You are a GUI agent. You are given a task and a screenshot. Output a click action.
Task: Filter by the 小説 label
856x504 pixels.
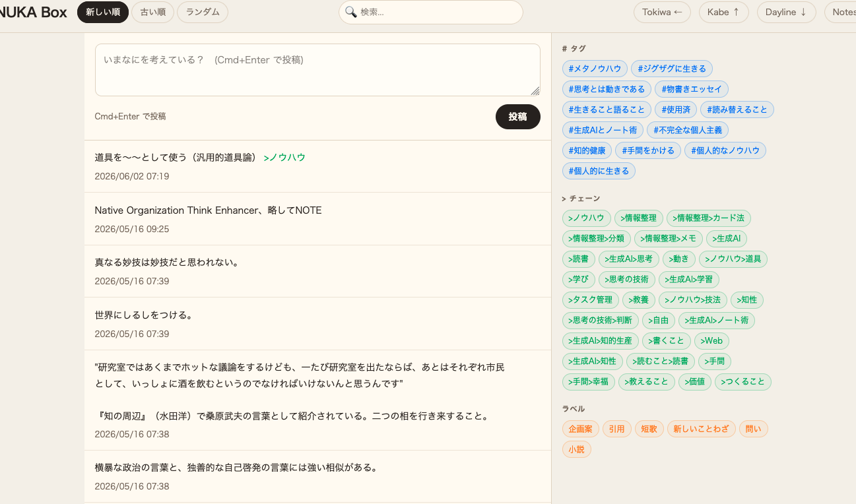[577, 449]
